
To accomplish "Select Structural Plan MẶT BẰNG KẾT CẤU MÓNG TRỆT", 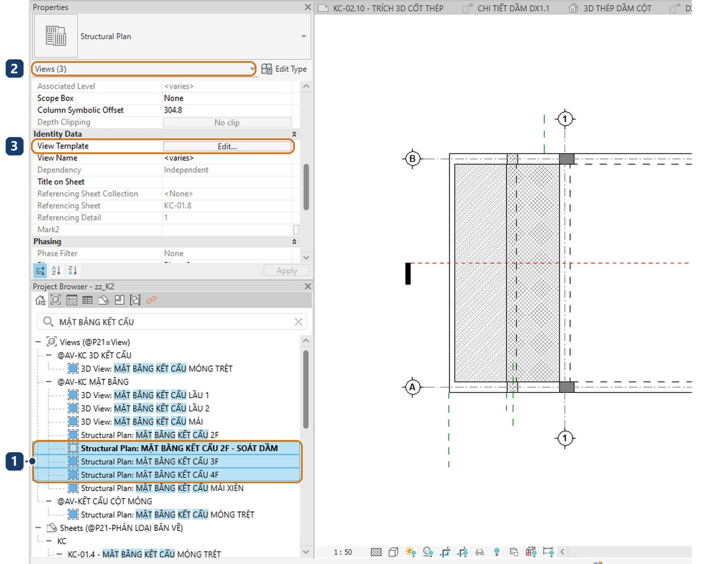I will tap(161, 515).
